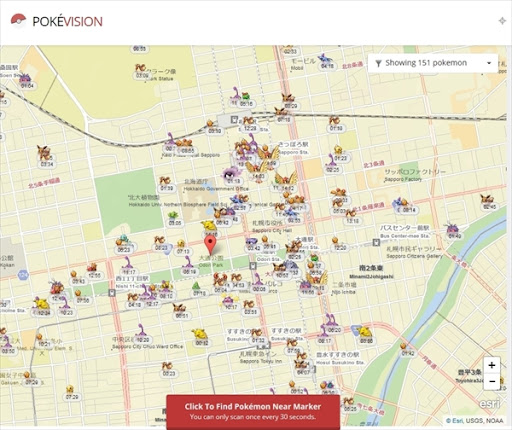Image resolution: width=512 pixels, height=430 pixels.
Task: Select the Oddish with 05:05 timer
Action: pyautogui.click(x=174, y=219)
